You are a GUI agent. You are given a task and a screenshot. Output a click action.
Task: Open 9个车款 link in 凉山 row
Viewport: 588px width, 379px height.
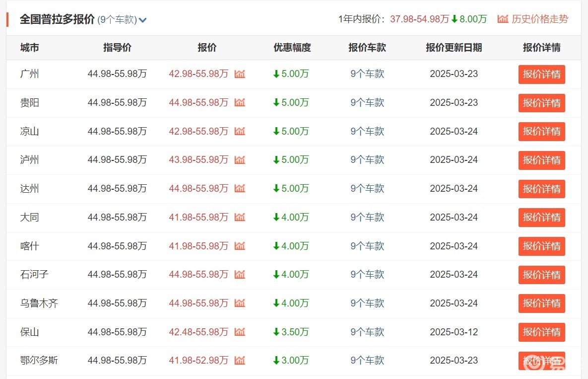coord(367,131)
